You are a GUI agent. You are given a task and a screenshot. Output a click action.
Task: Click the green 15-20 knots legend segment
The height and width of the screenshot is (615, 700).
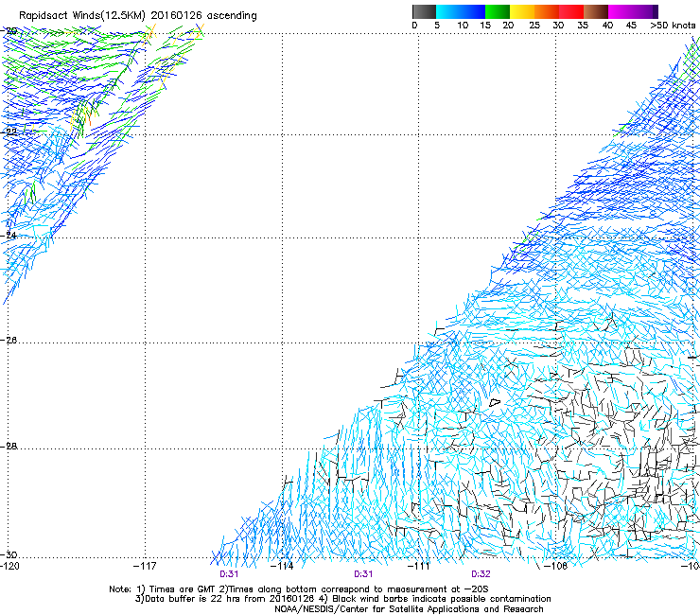point(498,11)
